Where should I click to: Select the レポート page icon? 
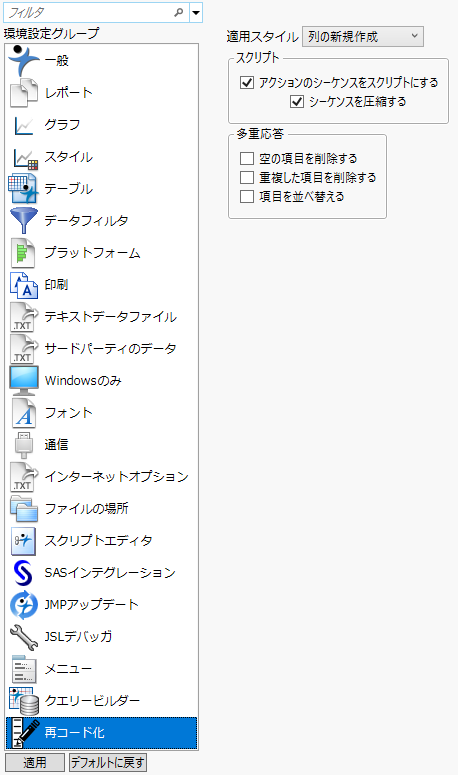pos(24,92)
